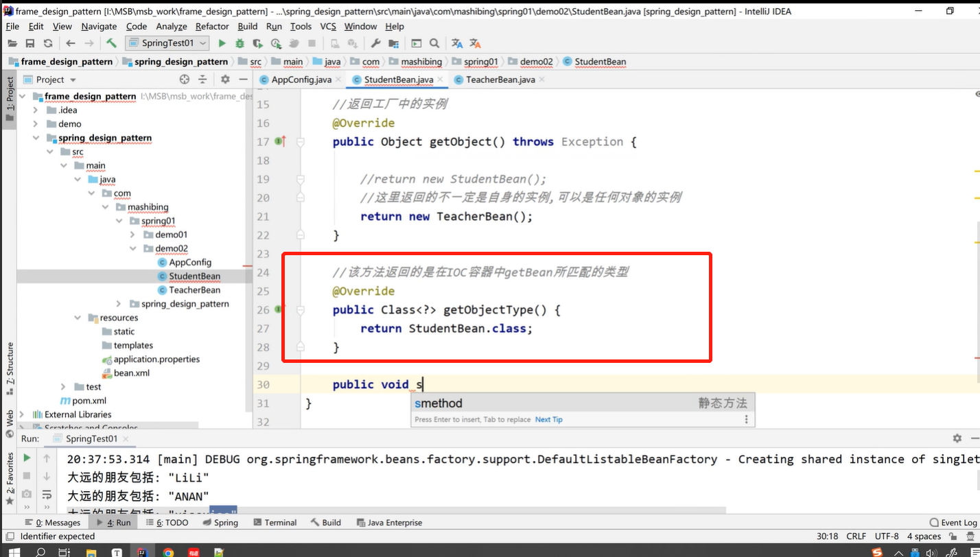This screenshot has height=557, width=980.
Task: Toggle the 2: Favorites side tool window
Action: tap(9, 479)
